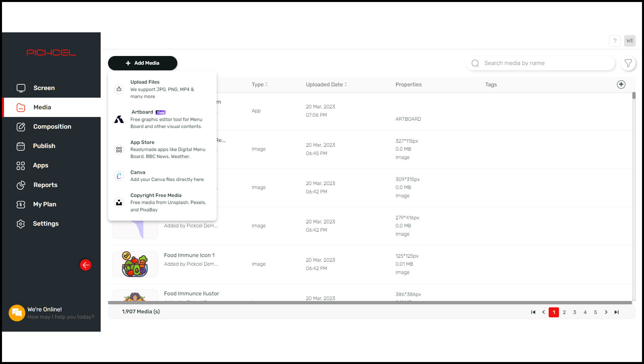Scroll to next page using right arrow
The width and height of the screenshot is (644, 364).
click(606, 312)
